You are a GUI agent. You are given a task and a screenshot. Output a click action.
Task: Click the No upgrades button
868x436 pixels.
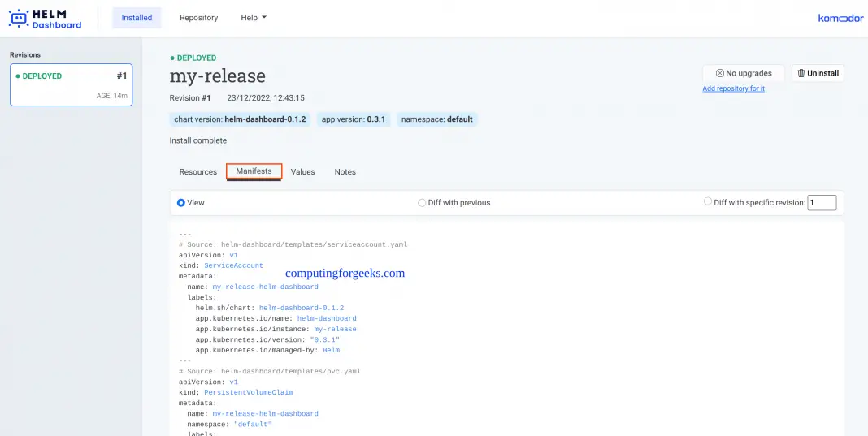click(743, 73)
